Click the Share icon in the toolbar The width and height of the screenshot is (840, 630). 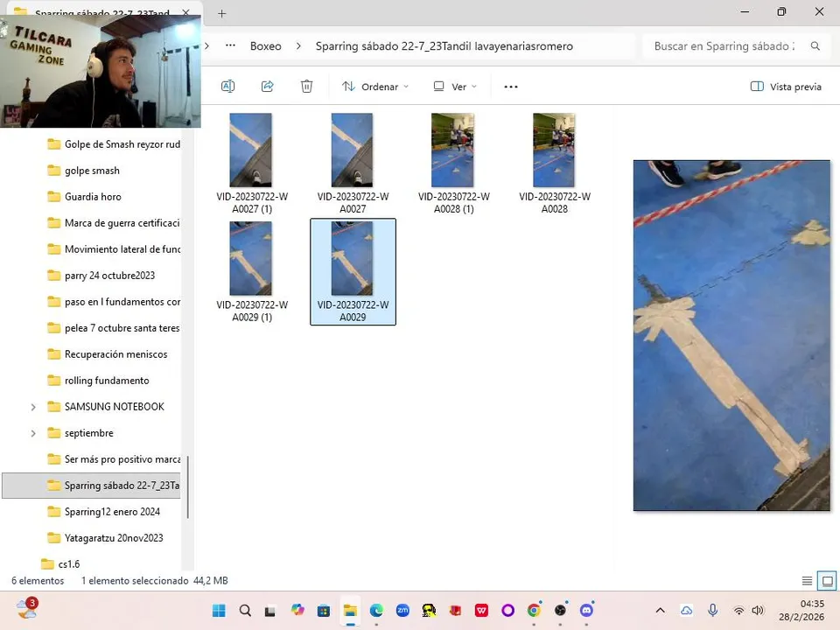coord(268,87)
